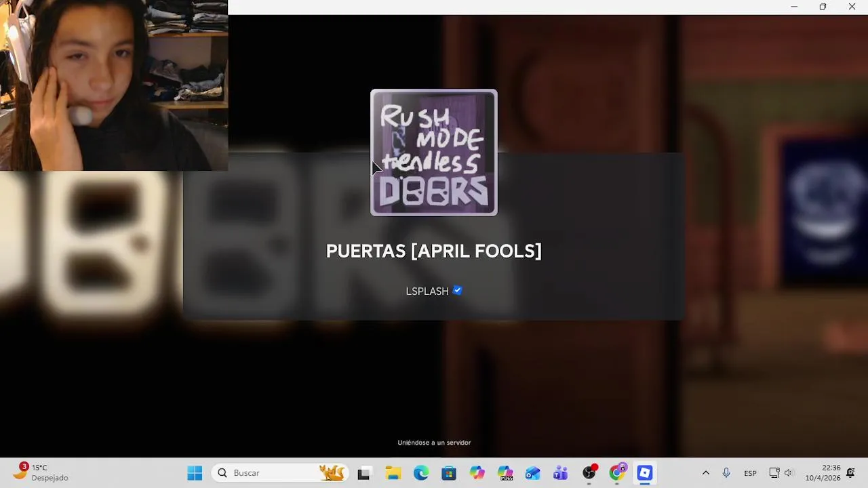Click the verified badge beside LSPLASH
Image resolution: width=868 pixels, height=488 pixels.
click(458, 290)
